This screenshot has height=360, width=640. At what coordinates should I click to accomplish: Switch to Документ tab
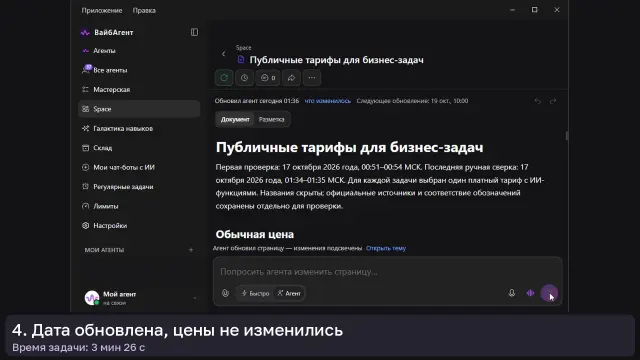[x=235, y=119]
